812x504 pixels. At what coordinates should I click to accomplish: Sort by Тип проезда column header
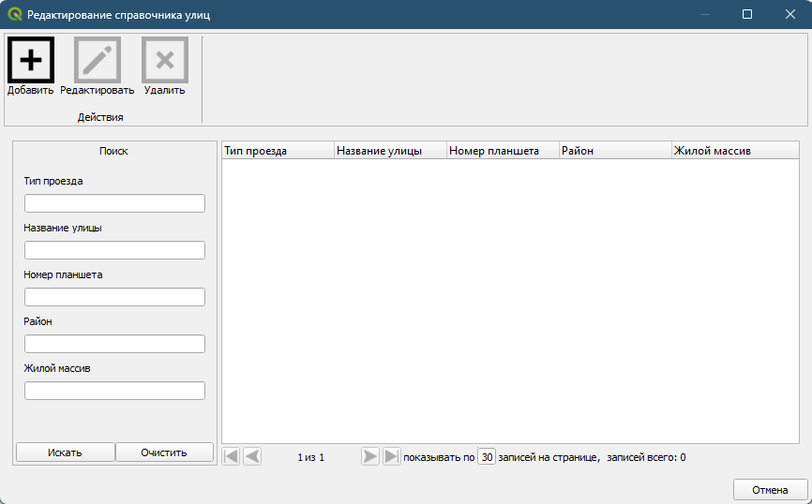(278, 151)
